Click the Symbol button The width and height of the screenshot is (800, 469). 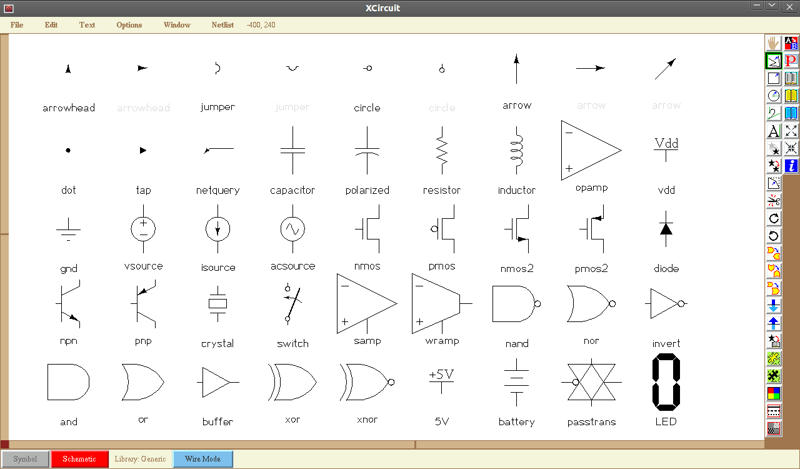(25, 459)
